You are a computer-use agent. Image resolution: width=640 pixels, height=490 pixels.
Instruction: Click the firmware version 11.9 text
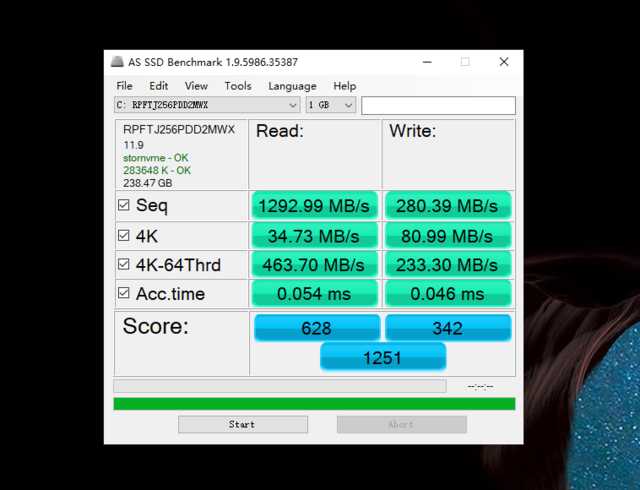point(133,145)
